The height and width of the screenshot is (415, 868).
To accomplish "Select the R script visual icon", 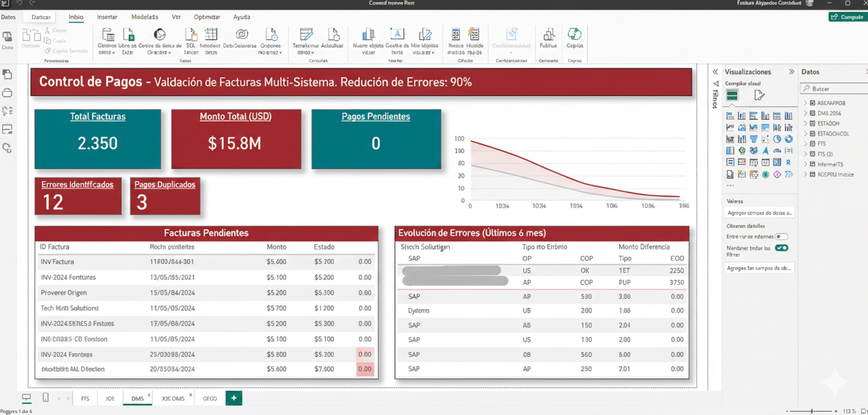I will click(x=788, y=163).
